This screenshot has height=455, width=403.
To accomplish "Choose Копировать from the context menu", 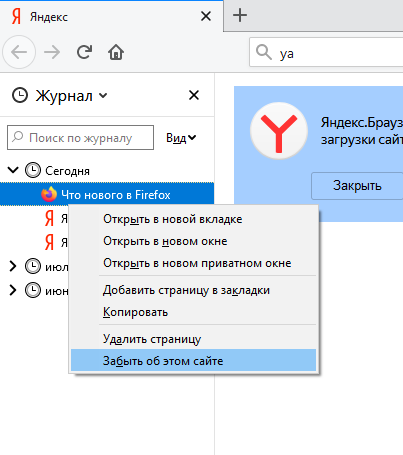I will 193,312.
